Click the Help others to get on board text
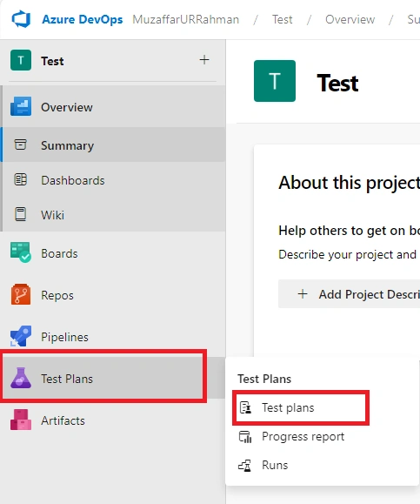Image resolution: width=420 pixels, height=504 pixels. tap(349, 231)
